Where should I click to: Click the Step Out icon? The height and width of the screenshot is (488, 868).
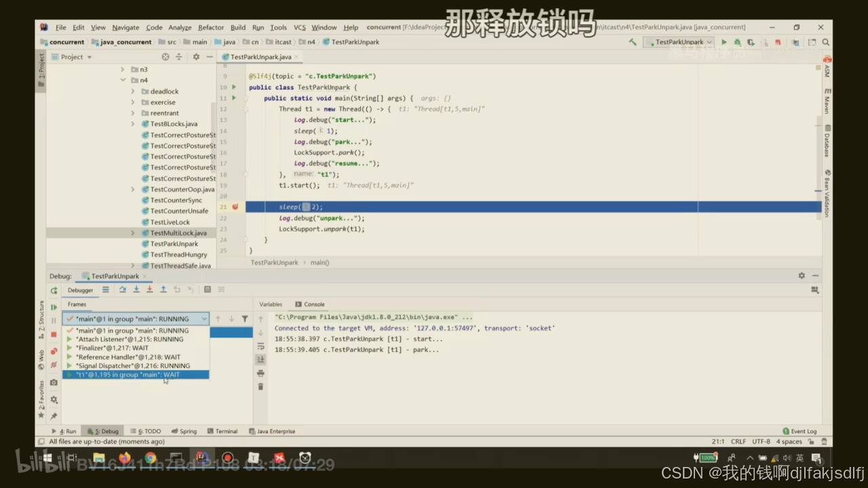[163, 289]
